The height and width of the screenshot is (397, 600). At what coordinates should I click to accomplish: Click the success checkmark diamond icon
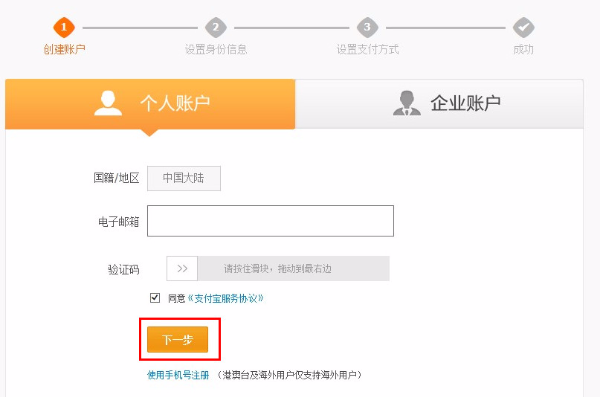tap(523, 27)
